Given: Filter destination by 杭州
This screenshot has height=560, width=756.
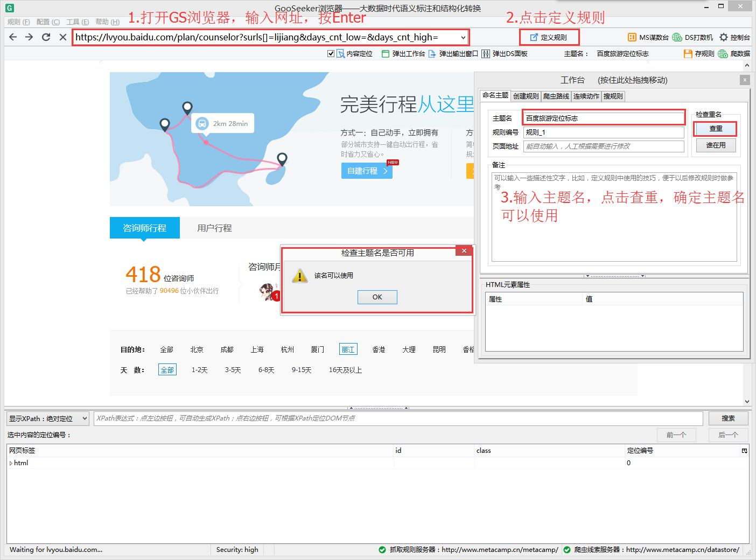Looking at the screenshot, I should [287, 349].
